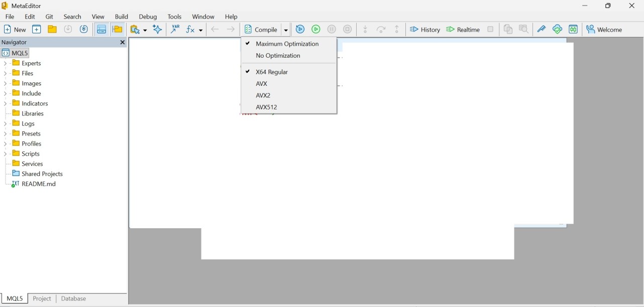Open the trading terminal icon
Screen dimensions: 644x307
click(574, 30)
